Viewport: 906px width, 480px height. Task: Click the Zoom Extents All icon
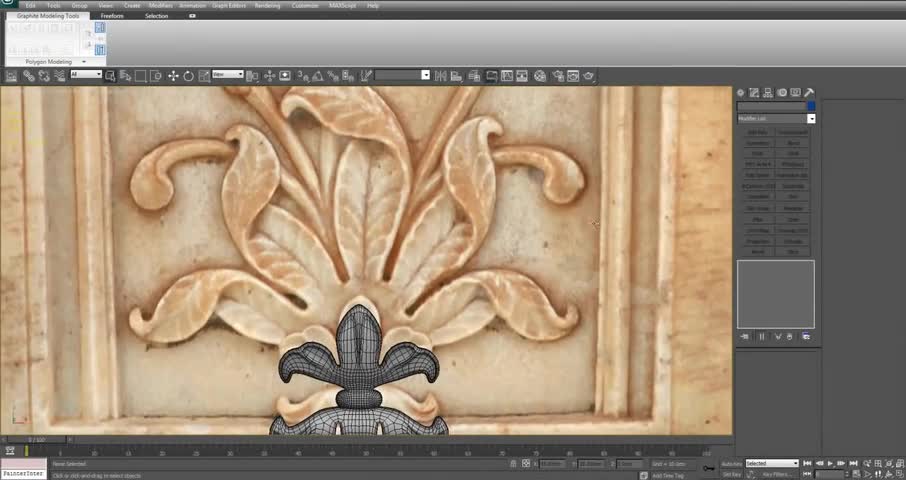900,464
